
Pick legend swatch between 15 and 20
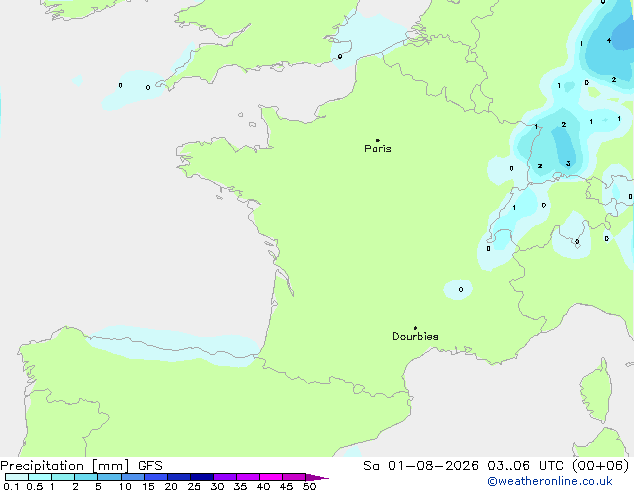click(156, 477)
